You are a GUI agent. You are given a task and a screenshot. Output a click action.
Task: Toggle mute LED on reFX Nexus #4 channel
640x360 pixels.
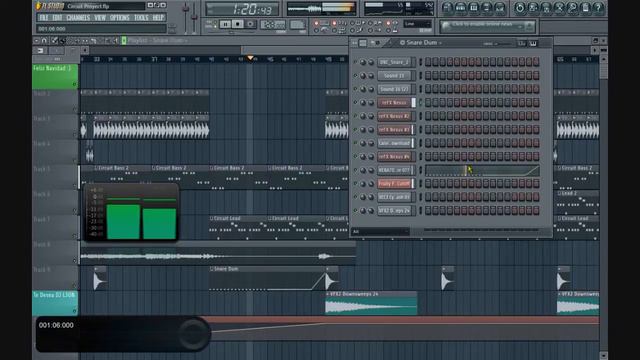(355, 156)
